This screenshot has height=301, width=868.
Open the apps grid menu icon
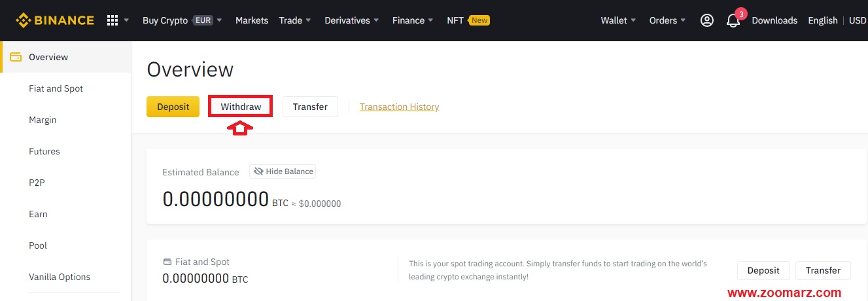(x=113, y=20)
